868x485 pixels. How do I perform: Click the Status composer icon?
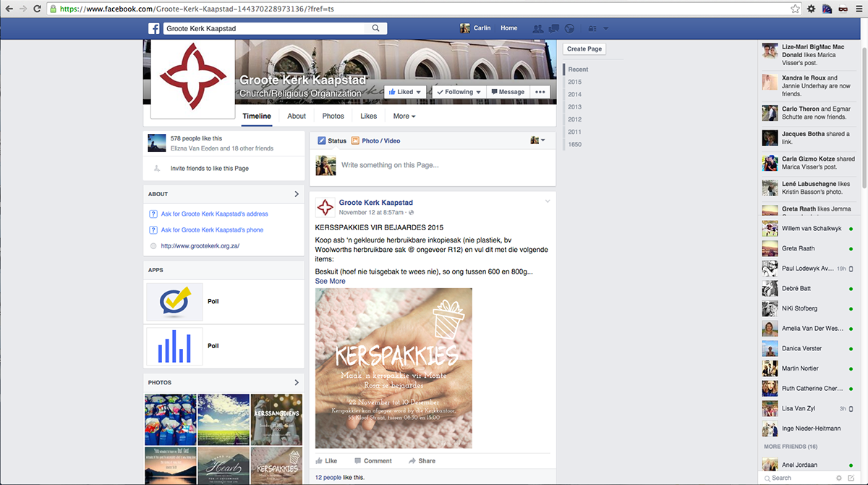[x=321, y=140]
